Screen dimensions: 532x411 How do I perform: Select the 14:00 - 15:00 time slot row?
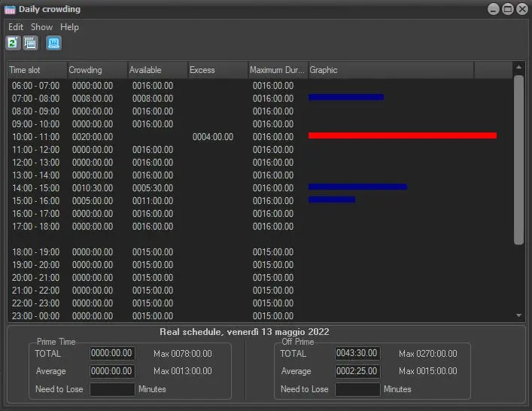point(35,188)
